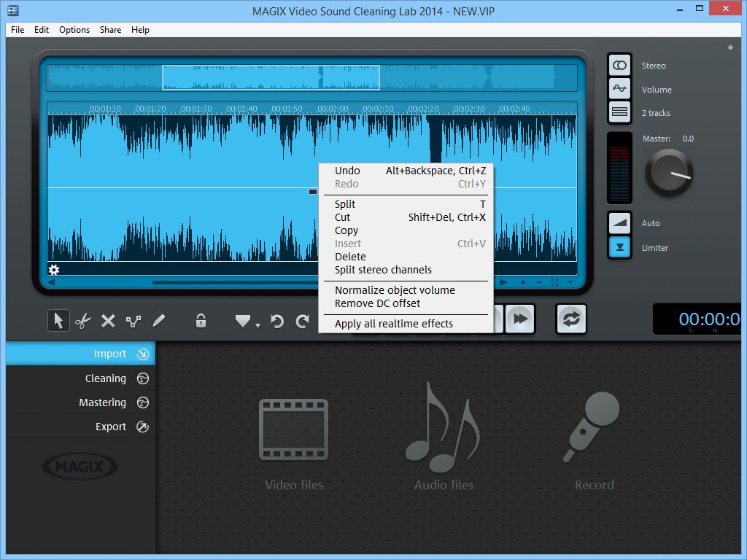Click the delete X tool

point(108,320)
